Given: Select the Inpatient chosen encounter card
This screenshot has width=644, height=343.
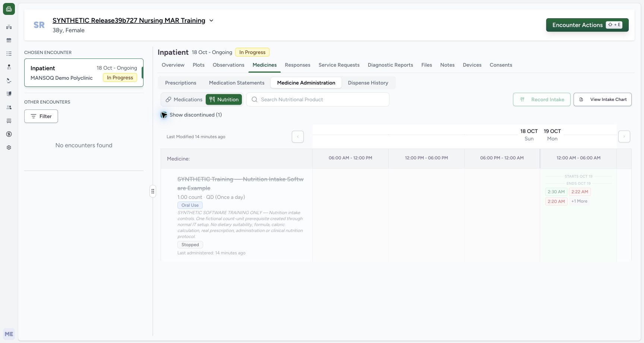Looking at the screenshot, I should pos(84,73).
